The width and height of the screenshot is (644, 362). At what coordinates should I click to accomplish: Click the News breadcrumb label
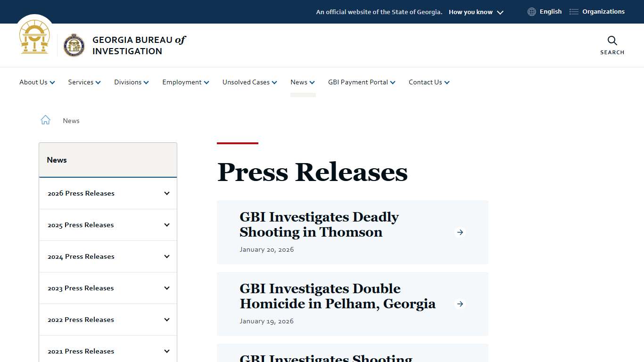pos(71,121)
